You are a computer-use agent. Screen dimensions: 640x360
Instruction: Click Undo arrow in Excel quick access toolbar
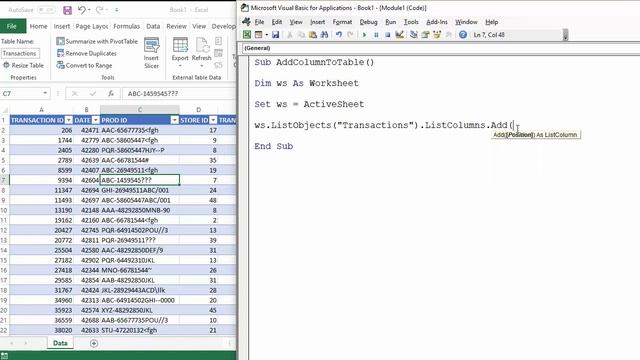(x=82, y=10)
